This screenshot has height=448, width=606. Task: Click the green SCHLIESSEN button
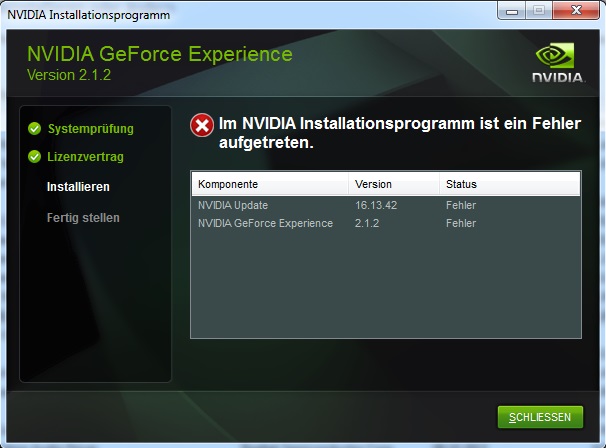540,417
